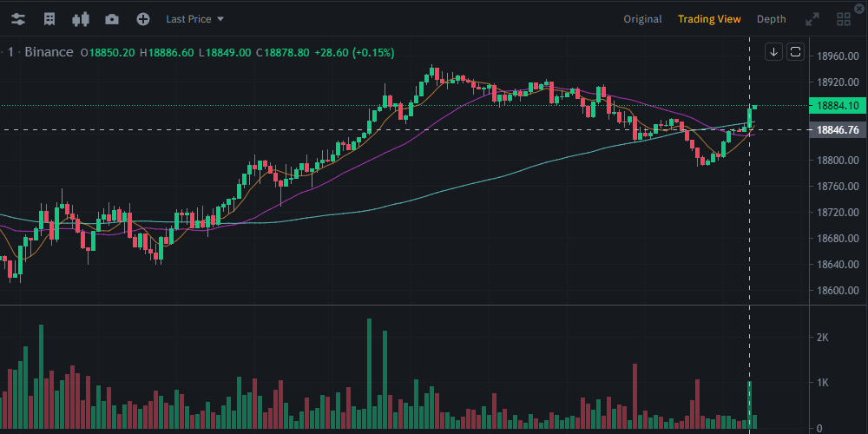Click the high value H18886.60
868x434 pixels.
click(x=167, y=53)
